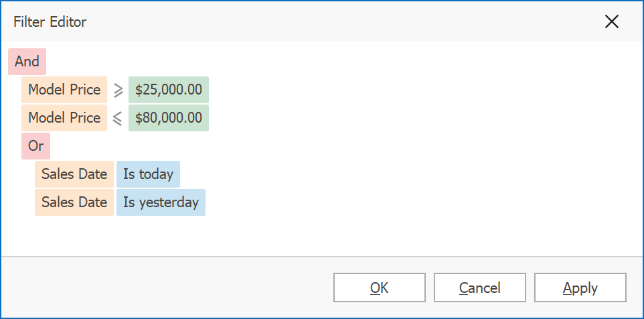Change the first Model Price field
The height and width of the screenshot is (319, 644).
click(x=64, y=90)
